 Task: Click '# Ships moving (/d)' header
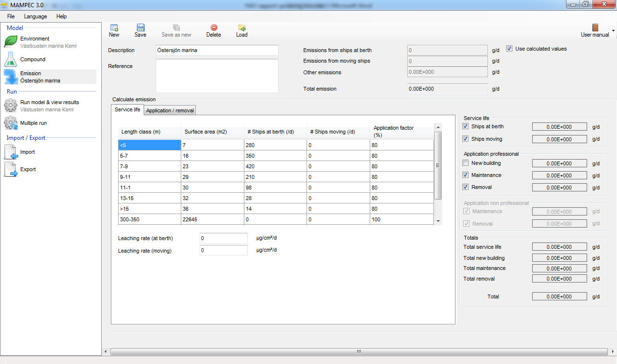[338, 132]
